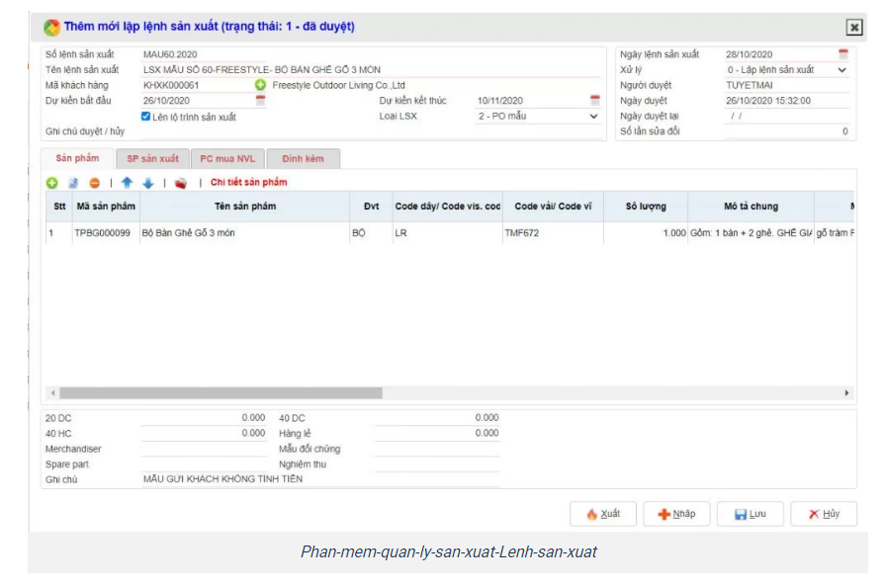Open calendar for Dự kiến bắt đầu
The width and height of the screenshot is (886, 588).
click(x=261, y=101)
